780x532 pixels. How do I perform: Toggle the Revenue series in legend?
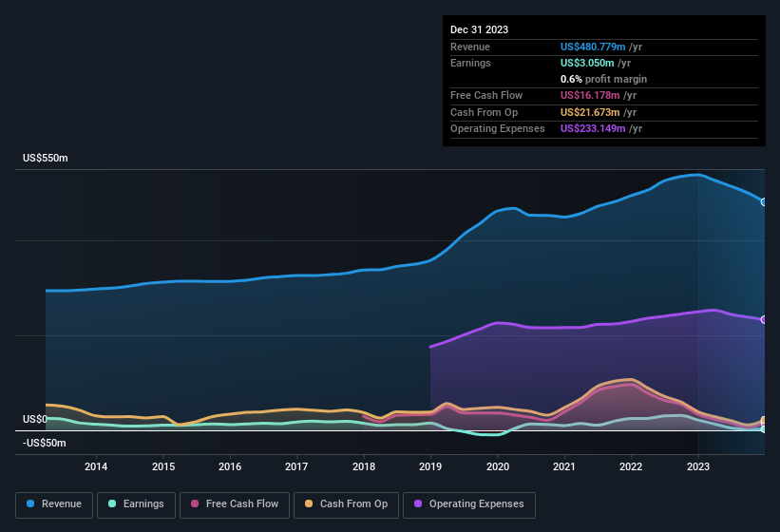pyautogui.click(x=54, y=504)
